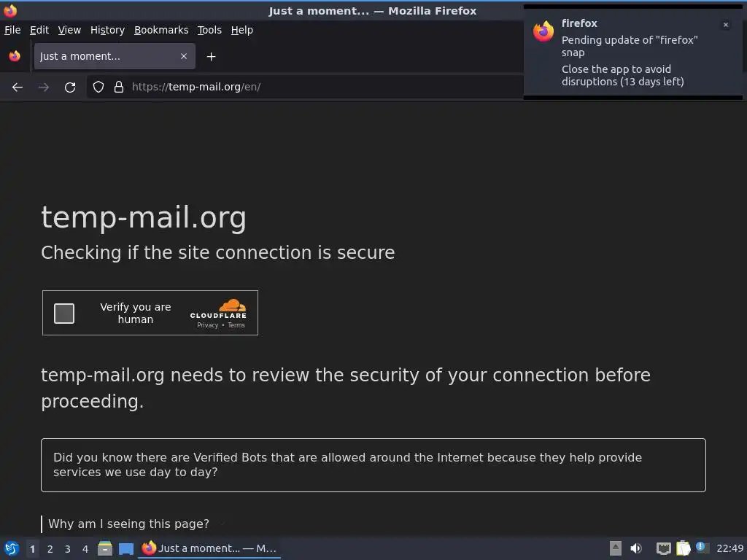The height and width of the screenshot is (560, 747).
Task: Open the View menu
Action: [69, 30]
